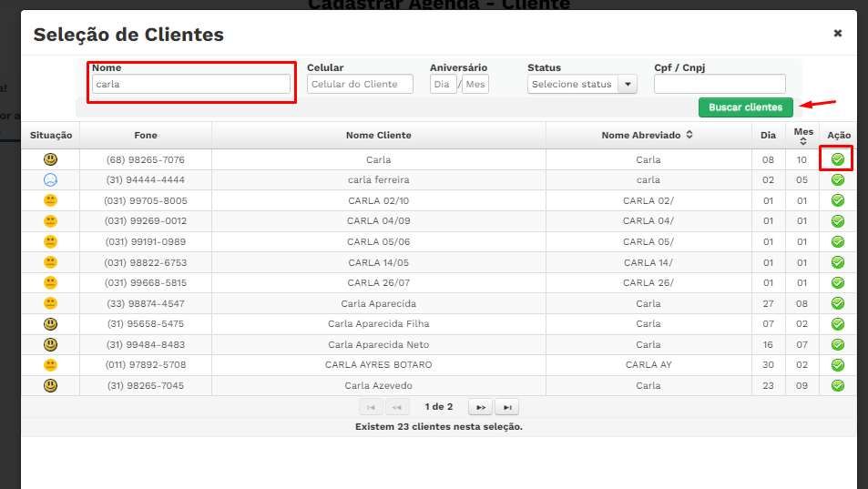Screen dimensions: 868x489
Task: Choose CARLA AYRES BOTARO via check icon
Action: point(837,364)
